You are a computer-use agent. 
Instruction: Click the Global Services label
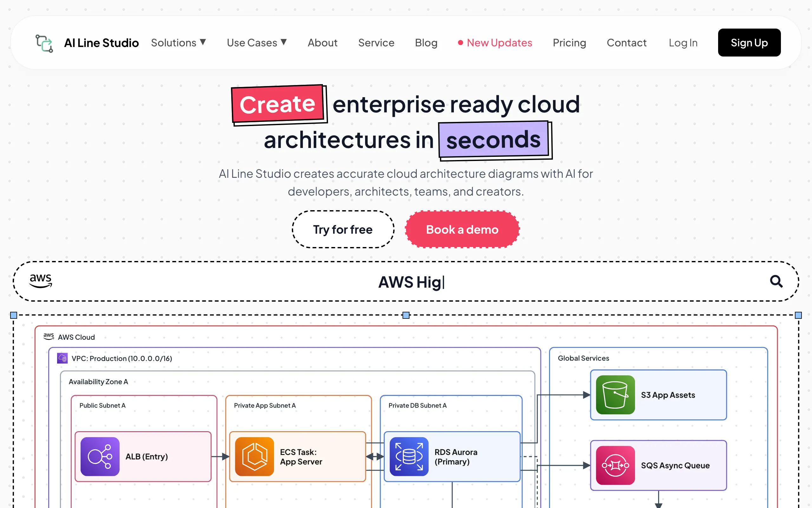pyautogui.click(x=583, y=358)
